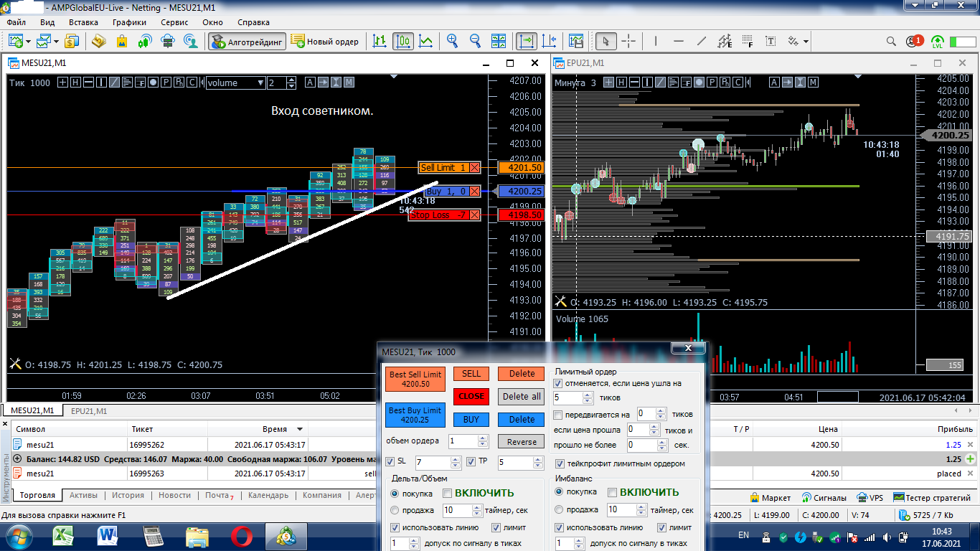Screen dimensions: 980x551
Task: Check the 'передвигается на' checkbox
Action: click(559, 415)
